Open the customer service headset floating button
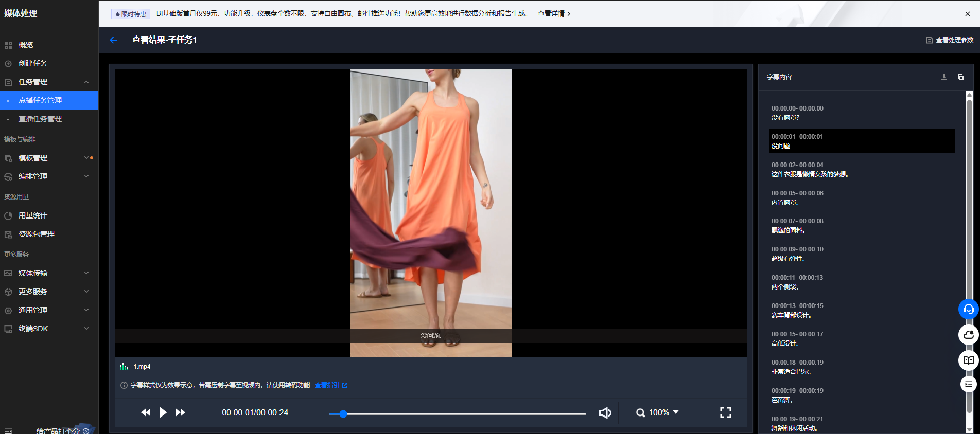Screen dimensions: 980x434 pyautogui.click(x=968, y=309)
